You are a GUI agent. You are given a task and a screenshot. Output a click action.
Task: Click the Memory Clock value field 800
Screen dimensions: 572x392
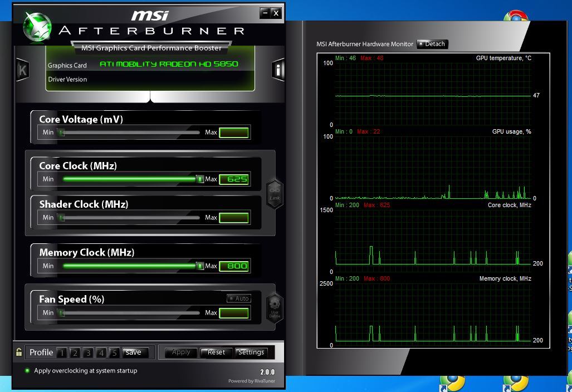pyautogui.click(x=234, y=266)
